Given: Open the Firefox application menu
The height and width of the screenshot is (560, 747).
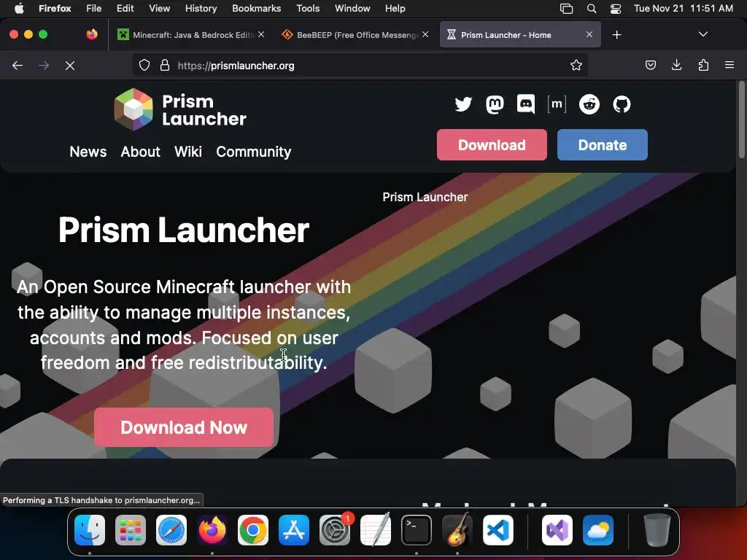Looking at the screenshot, I should [729, 65].
